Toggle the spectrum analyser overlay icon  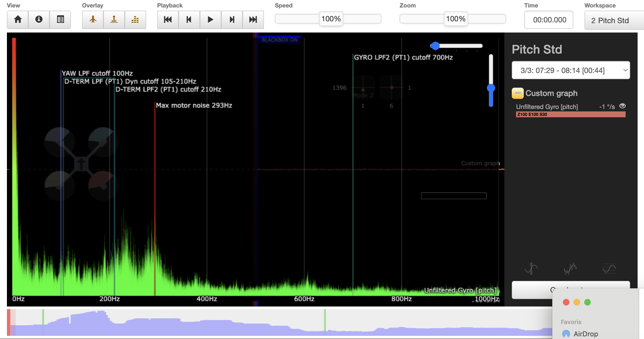pyautogui.click(x=135, y=19)
